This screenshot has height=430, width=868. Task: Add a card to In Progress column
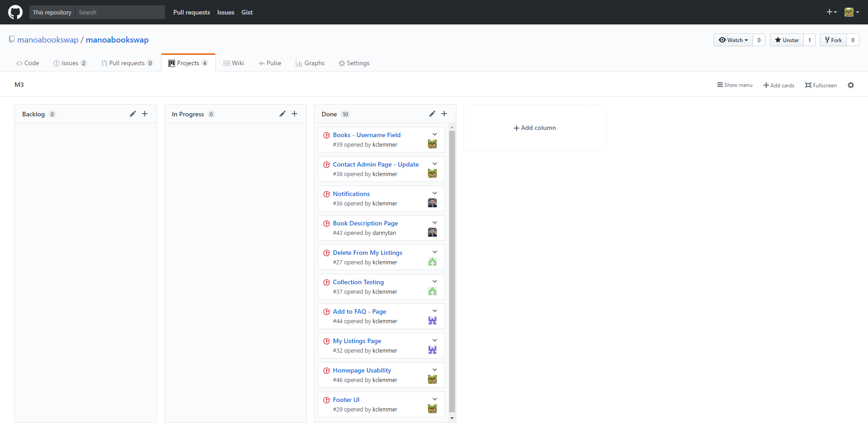click(x=294, y=114)
